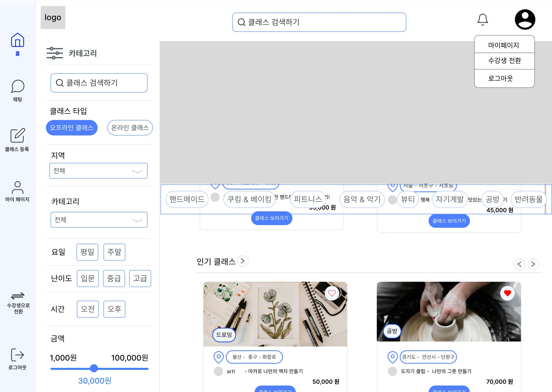Select the 핸드메이드 category chip

coord(187,199)
